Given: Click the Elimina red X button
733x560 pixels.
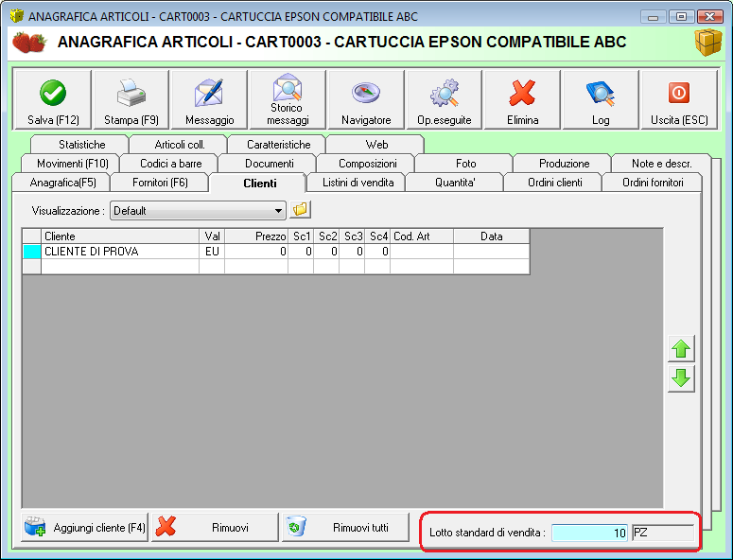Looking at the screenshot, I should 522,99.
